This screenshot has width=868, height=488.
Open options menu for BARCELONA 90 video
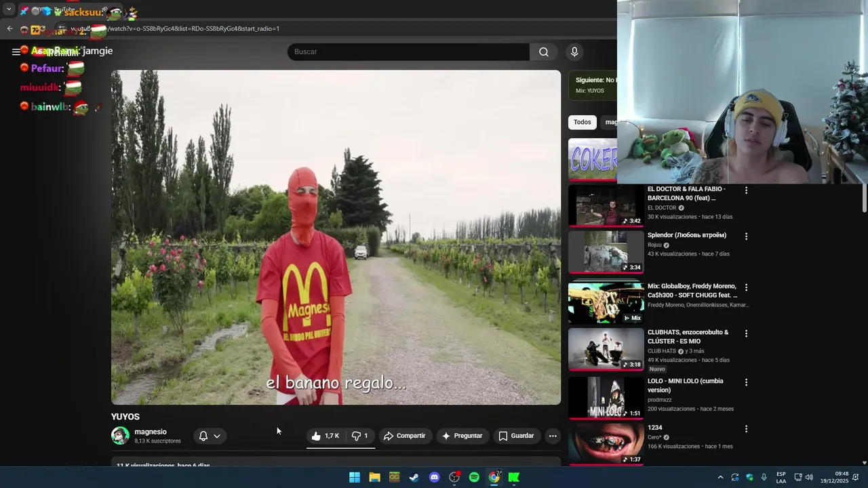click(746, 190)
